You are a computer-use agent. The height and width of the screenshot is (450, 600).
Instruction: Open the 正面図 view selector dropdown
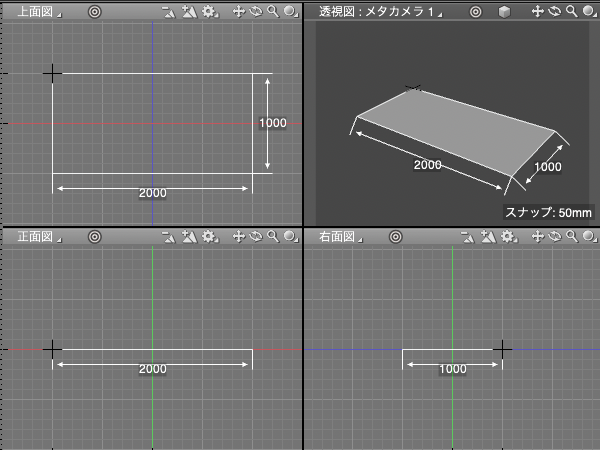point(38,237)
